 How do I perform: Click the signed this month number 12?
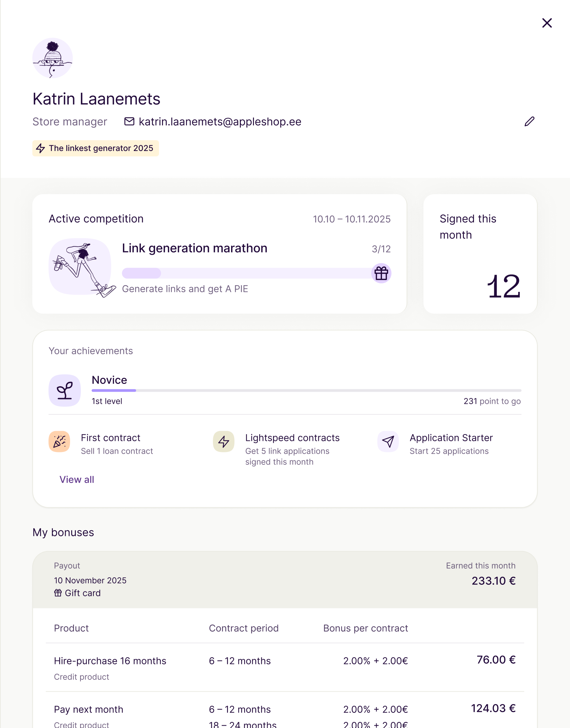[504, 286]
